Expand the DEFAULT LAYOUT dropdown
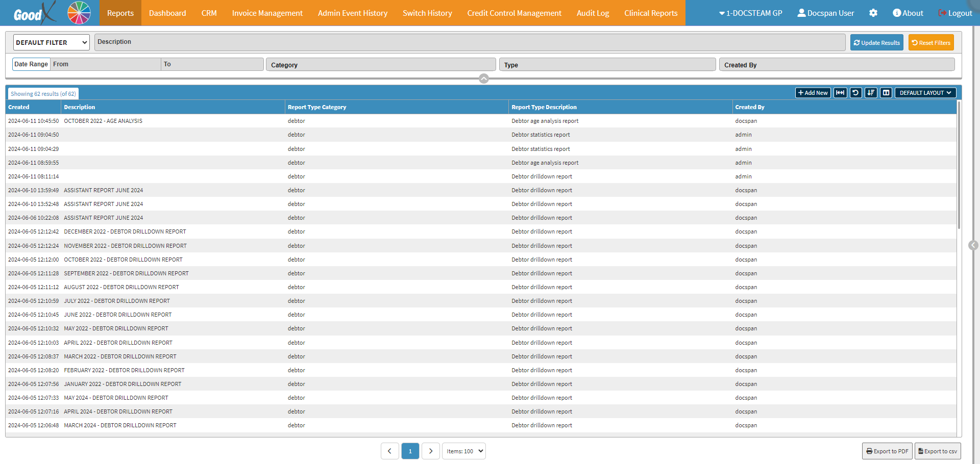Image resolution: width=980 pixels, height=464 pixels. pyautogui.click(x=925, y=93)
